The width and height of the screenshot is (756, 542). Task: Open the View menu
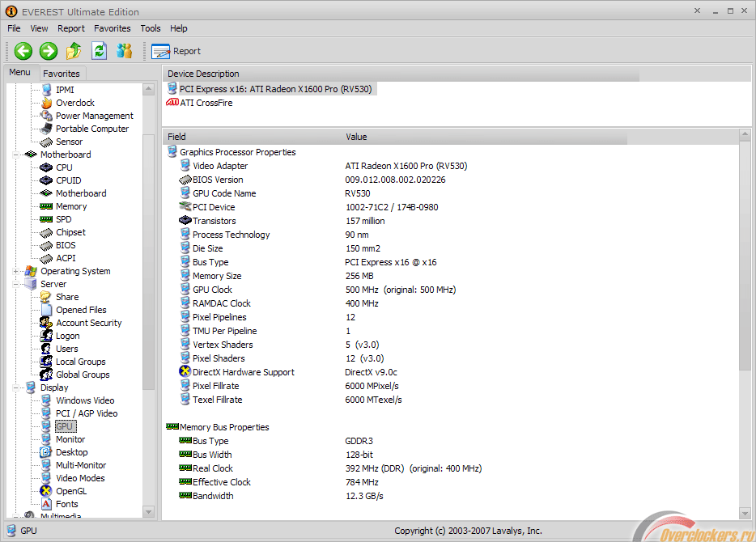point(39,28)
